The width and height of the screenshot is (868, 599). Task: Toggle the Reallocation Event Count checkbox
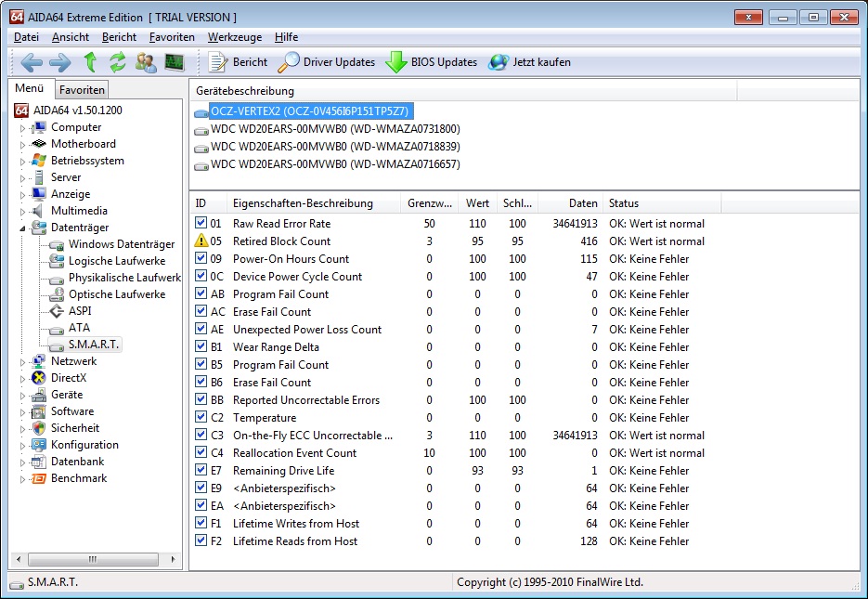click(201, 452)
